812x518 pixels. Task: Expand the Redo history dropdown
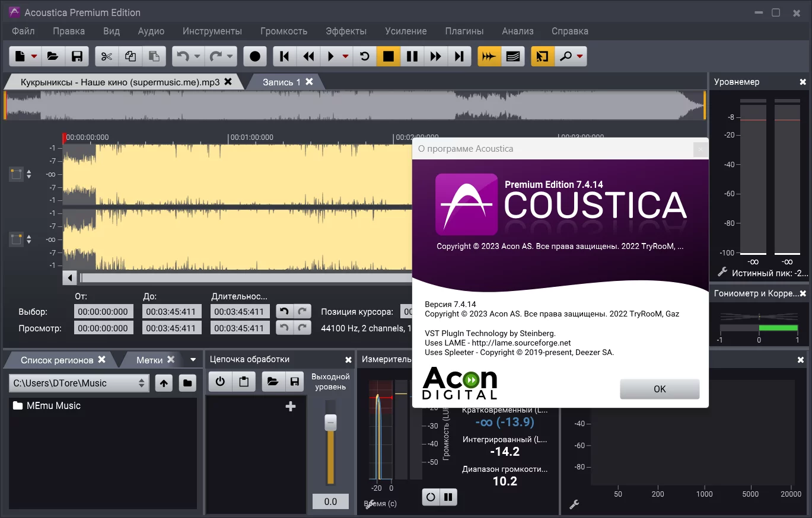pos(230,56)
